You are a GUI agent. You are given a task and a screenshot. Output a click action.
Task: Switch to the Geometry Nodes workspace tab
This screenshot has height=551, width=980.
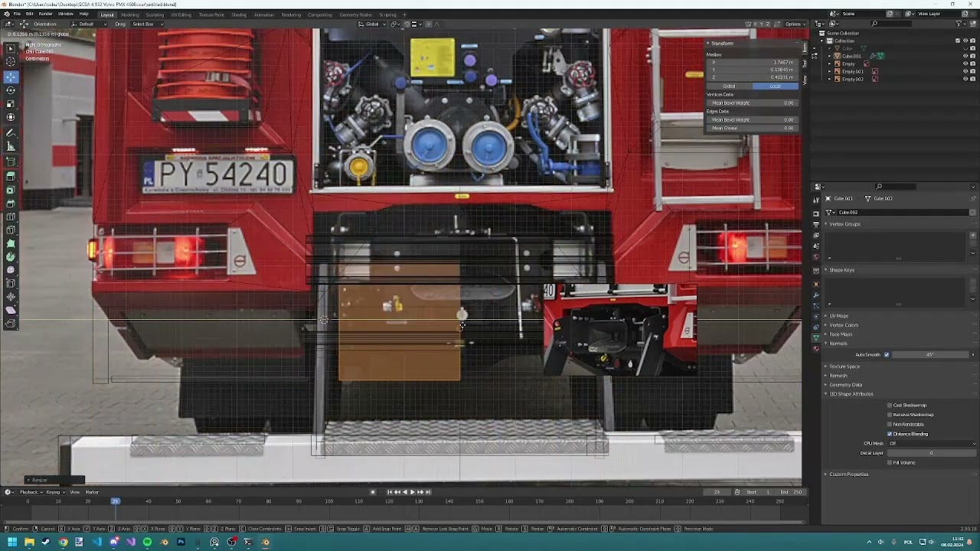click(355, 15)
